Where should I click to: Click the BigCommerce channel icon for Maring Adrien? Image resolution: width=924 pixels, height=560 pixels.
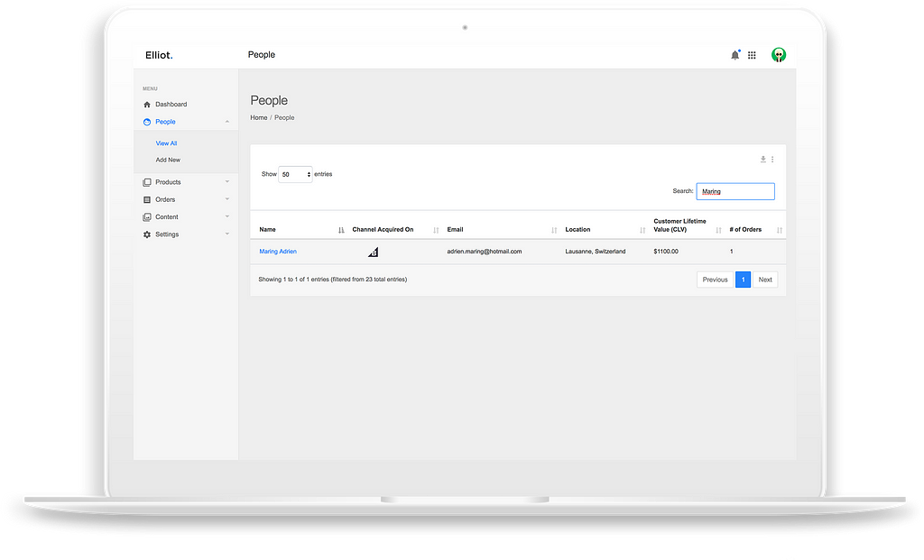point(373,252)
